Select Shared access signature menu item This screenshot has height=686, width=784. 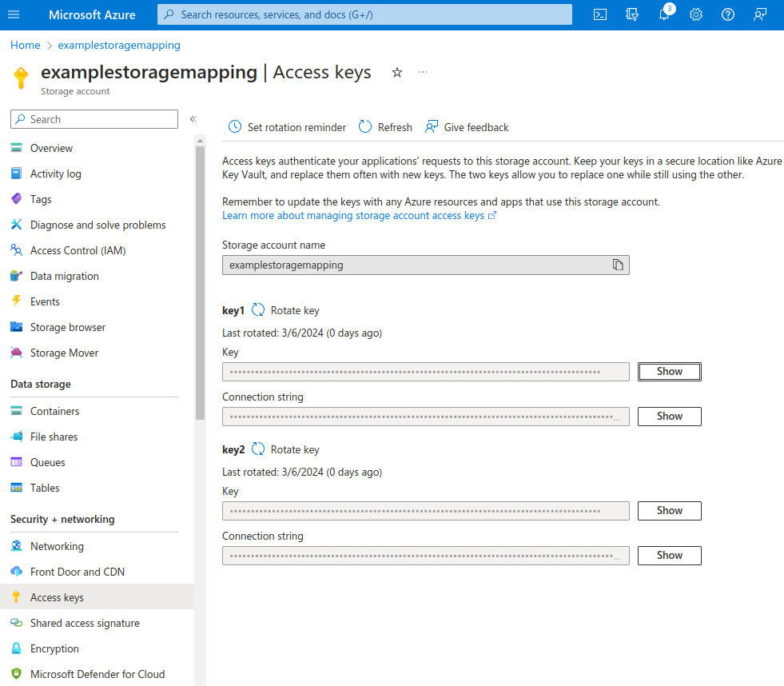pyautogui.click(x=85, y=623)
